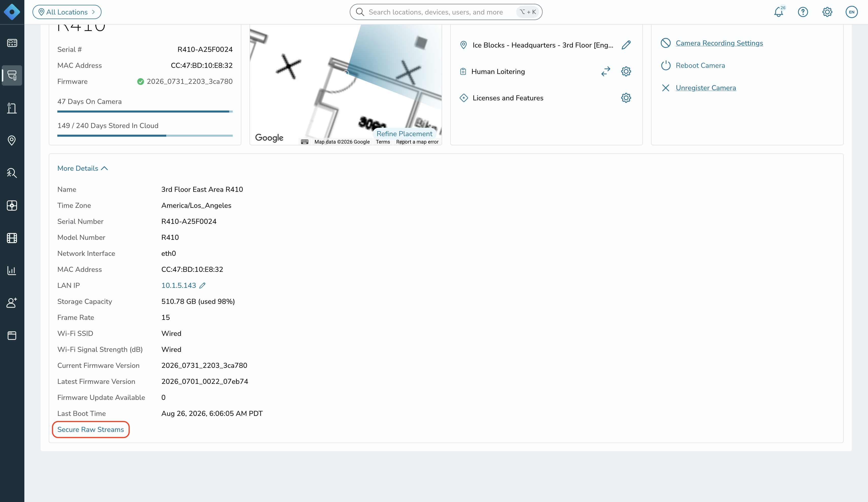868x502 pixels.
Task: Click the Ice Blocks Headquarters location text
Action: click(x=543, y=45)
